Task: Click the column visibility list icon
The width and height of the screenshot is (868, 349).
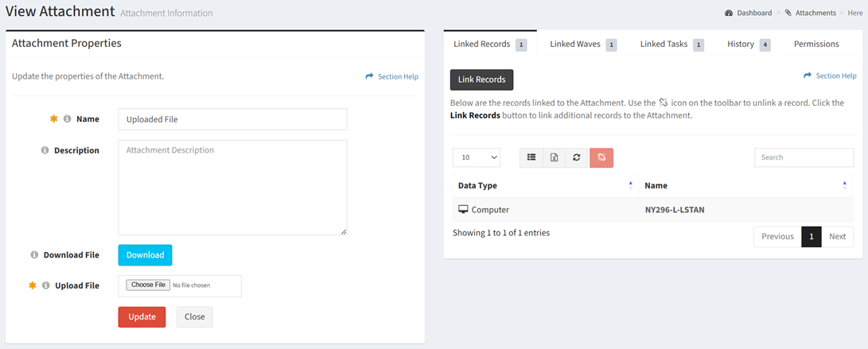Action: pos(531,157)
